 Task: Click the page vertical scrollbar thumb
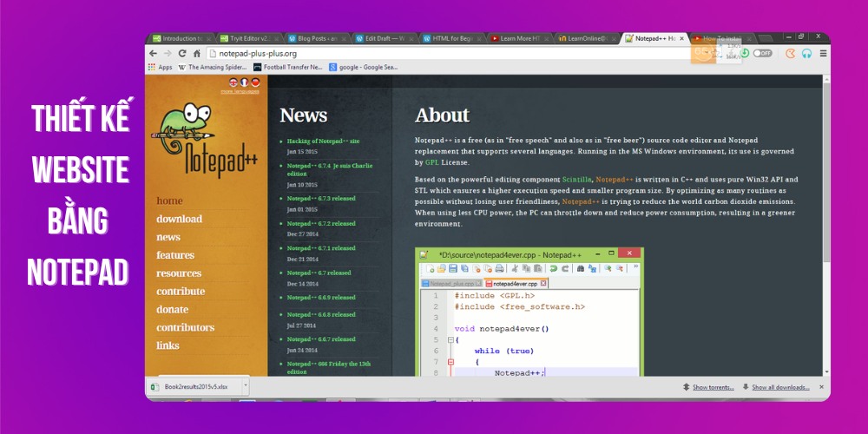pyautogui.click(x=826, y=172)
